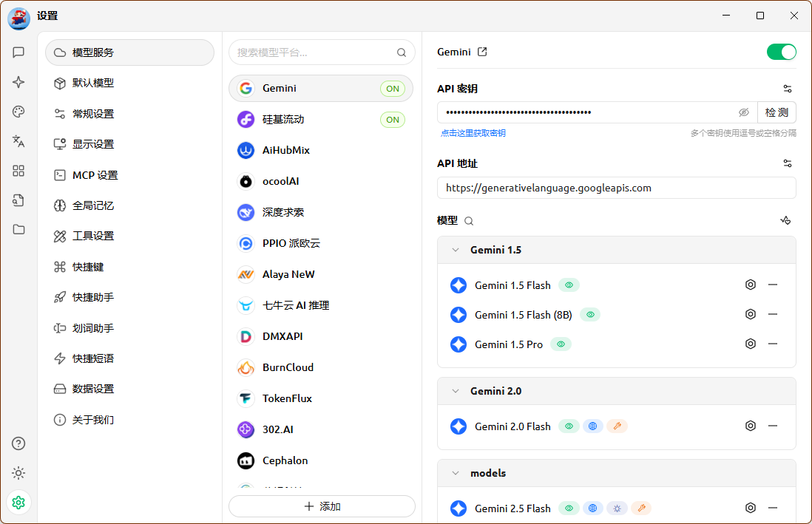This screenshot has width=812, height=524.
Task: Click the 检测 button for API key
Action: (777, 112)
